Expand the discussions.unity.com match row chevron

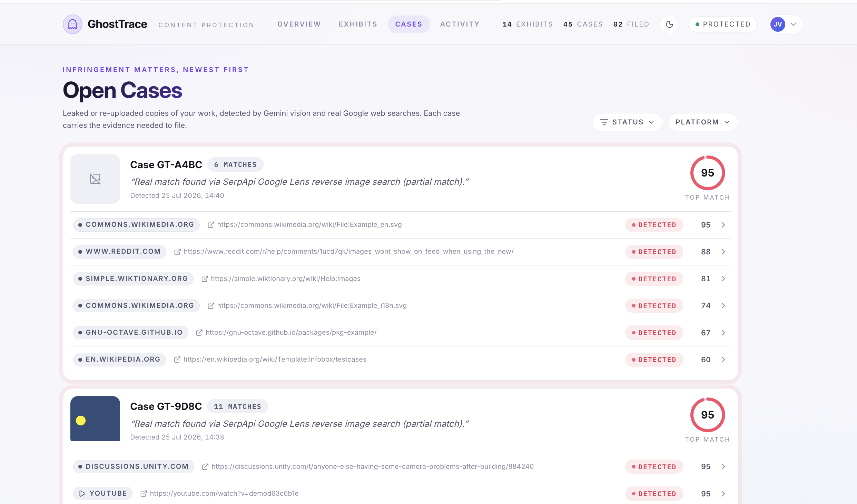coord(723,467)
